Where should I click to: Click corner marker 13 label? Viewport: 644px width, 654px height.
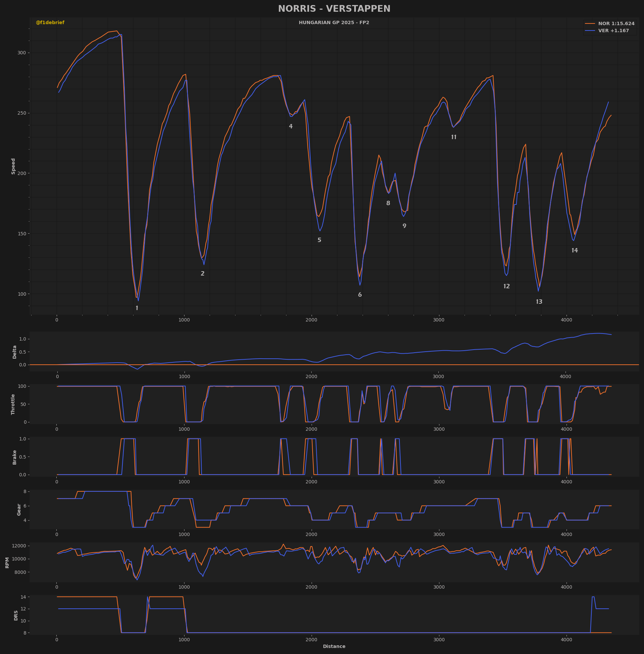pos(539,302)
